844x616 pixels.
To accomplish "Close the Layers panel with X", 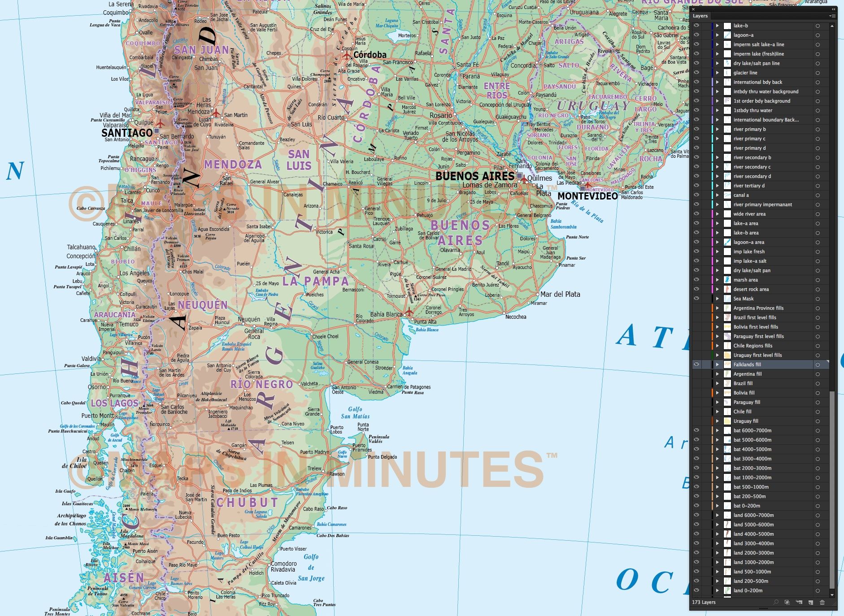I will click(x=693, y=9).
